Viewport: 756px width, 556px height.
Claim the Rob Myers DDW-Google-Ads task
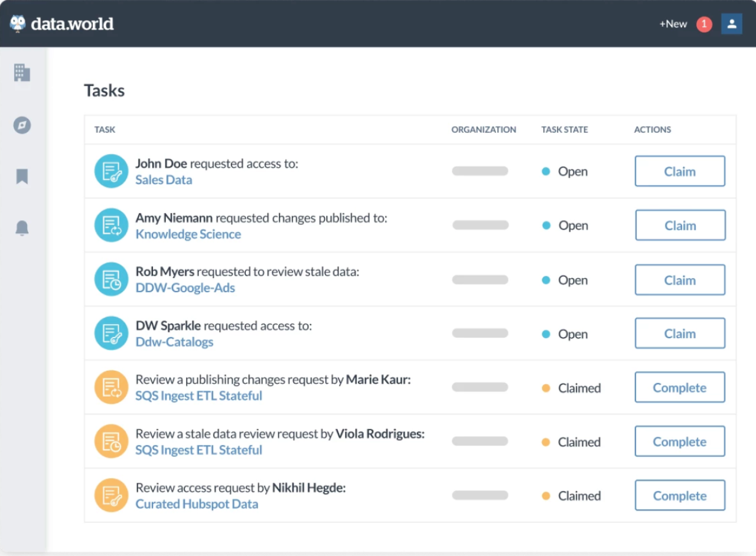680,280
